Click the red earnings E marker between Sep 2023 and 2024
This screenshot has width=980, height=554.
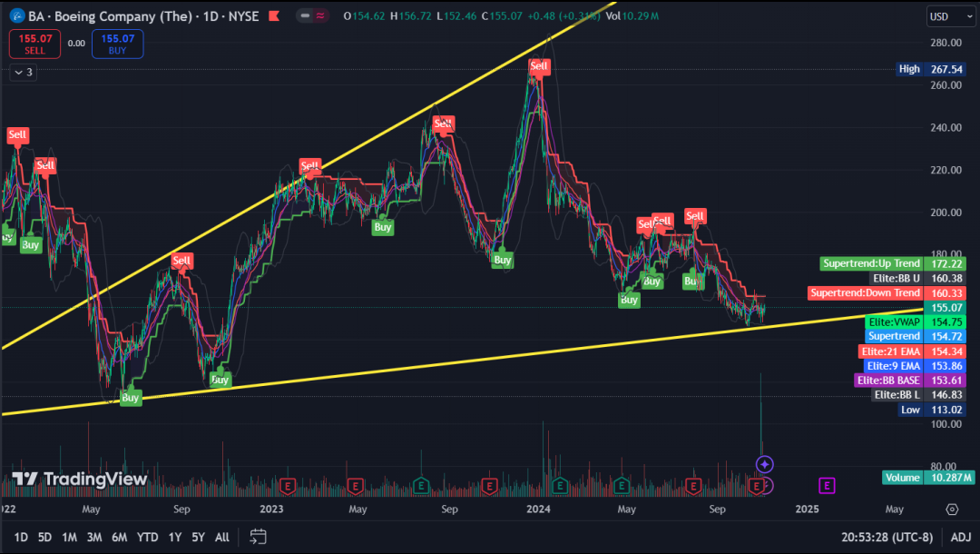pyautogui.click(x=489, y=485)
